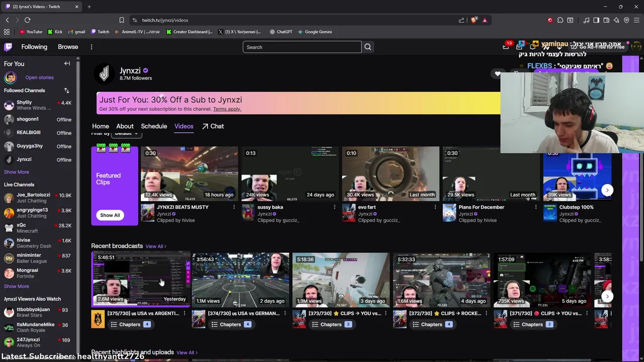Click the Brave Rewards triangle icon
The height and width of the screenshot is (362, 644).
pos(485,20)
